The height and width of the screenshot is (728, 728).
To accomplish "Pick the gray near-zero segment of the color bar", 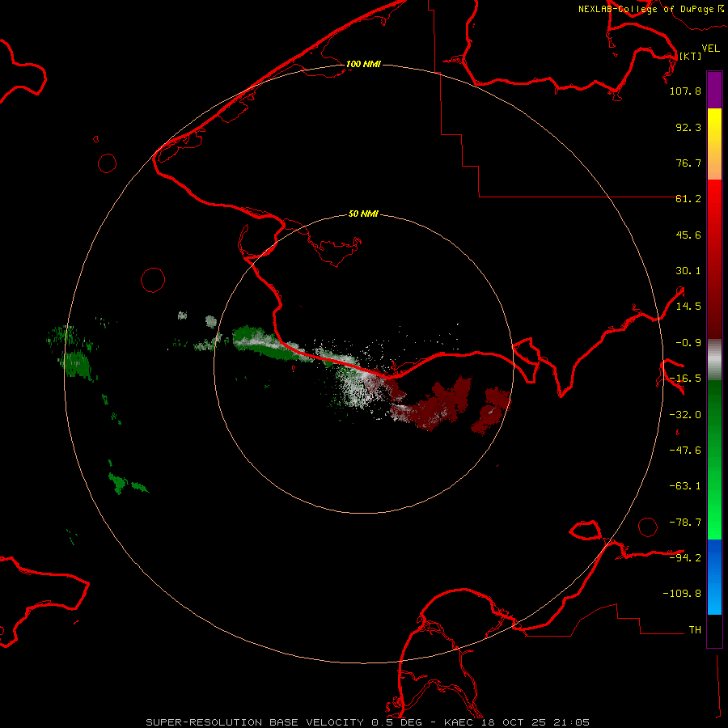I will (714, 360).
